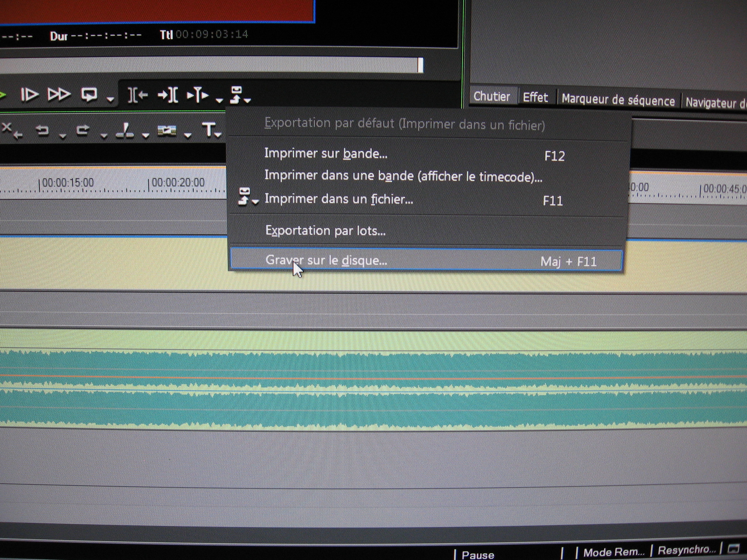This screenshot has width=747, height=560.
Task: Open the Redo history dropdown arrow
Action: (104, 136)
